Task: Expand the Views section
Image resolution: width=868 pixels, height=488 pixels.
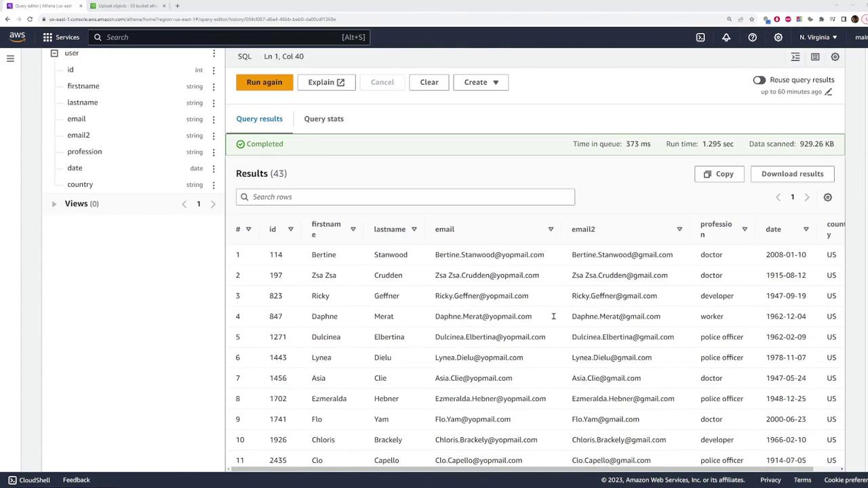Action: tap(54, 203)
